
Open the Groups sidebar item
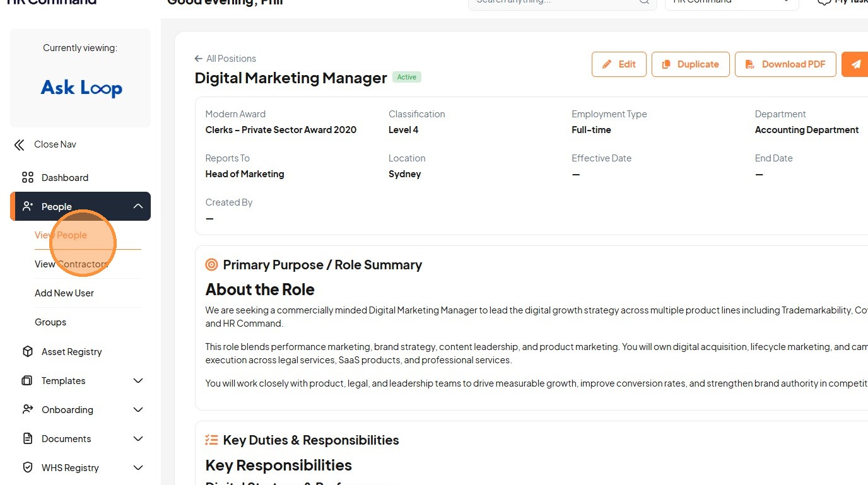(x=50, y=322)
